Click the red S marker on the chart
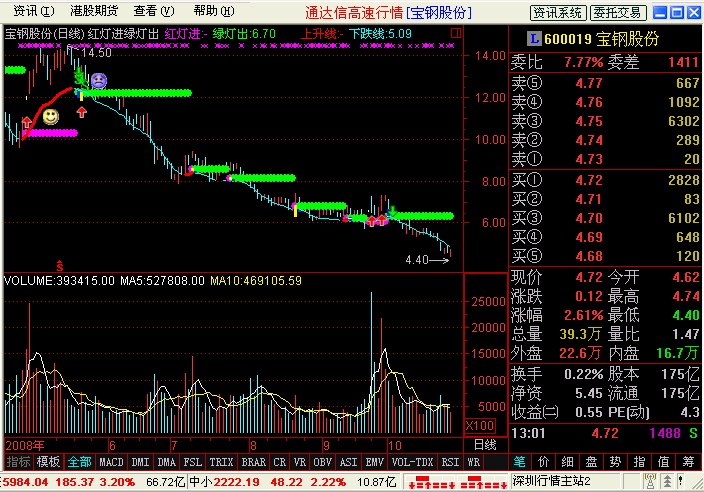This screenshot has height=492, width=704. pyautogui.click(x=60, y=266)
